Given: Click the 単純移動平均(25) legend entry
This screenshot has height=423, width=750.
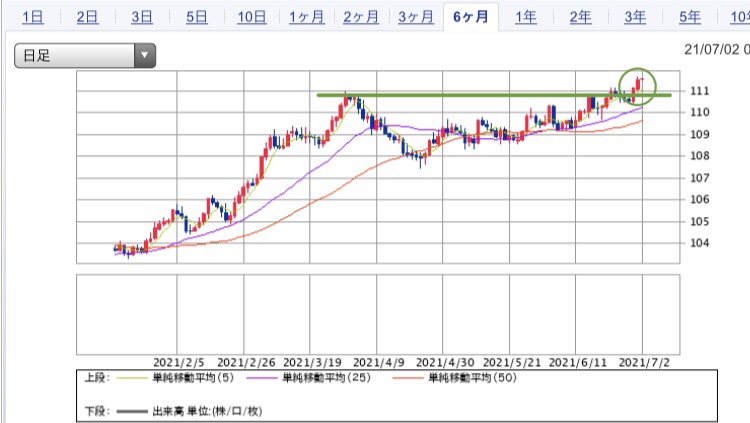Looking at the screenshot, I should 326,378.
